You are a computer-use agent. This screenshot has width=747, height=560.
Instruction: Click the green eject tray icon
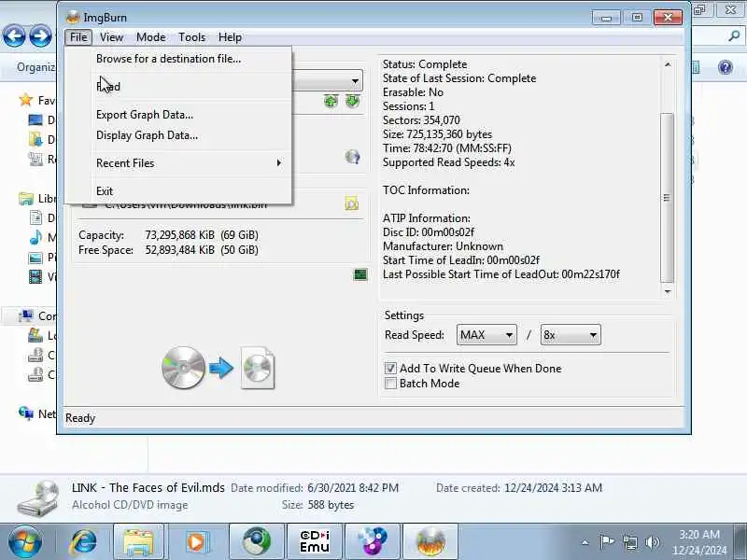(352, 101)
